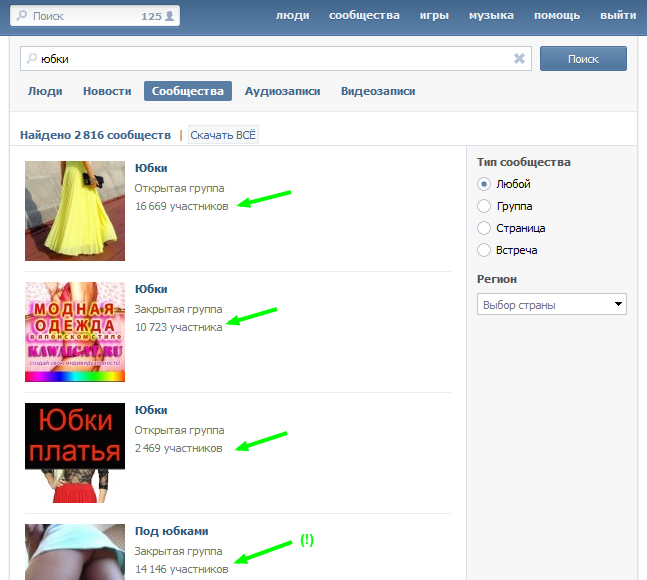Open the Юбки group with 2 469 участников

151,410
